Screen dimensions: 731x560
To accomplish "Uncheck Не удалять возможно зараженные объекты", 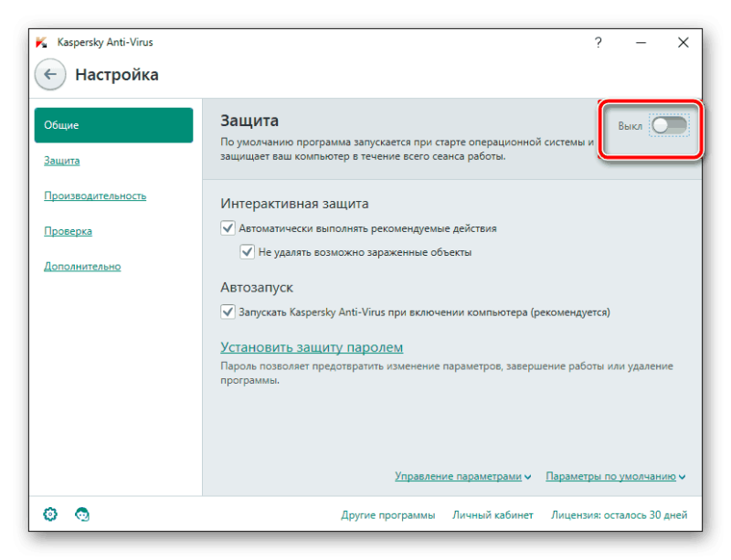I will coord(247,252).
